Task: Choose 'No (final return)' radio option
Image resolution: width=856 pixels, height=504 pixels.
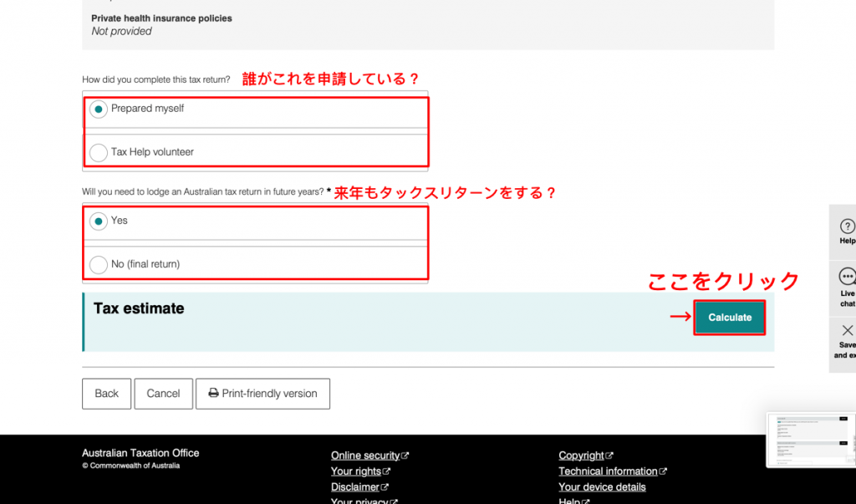Action: click(99, 264)
